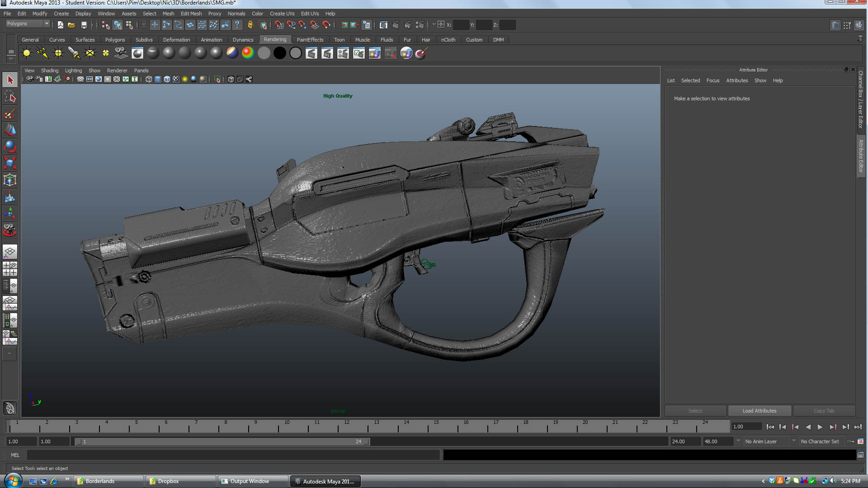
Task: Activate the Scale tool cube icon
Action: [10, 163]
